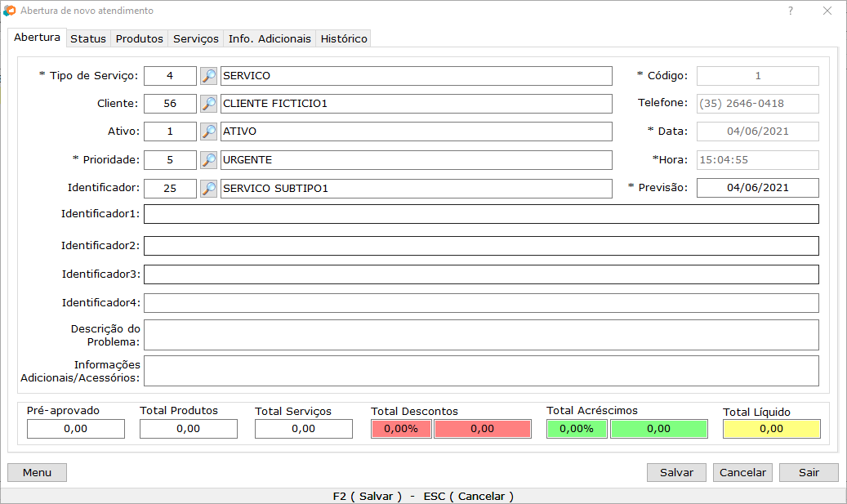Screen dimensions: 847x504
Task: Click the Ativo search magnifier icon
Action: [x=209, y=132]
